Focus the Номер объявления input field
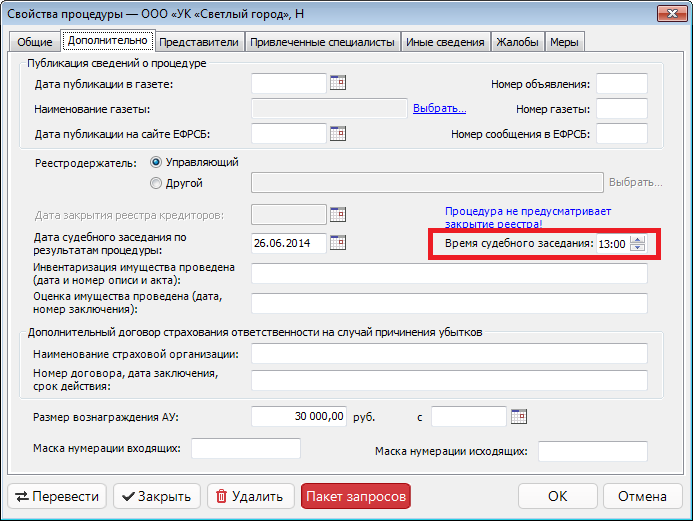693x522 pixels. click(x=621, y=84)
